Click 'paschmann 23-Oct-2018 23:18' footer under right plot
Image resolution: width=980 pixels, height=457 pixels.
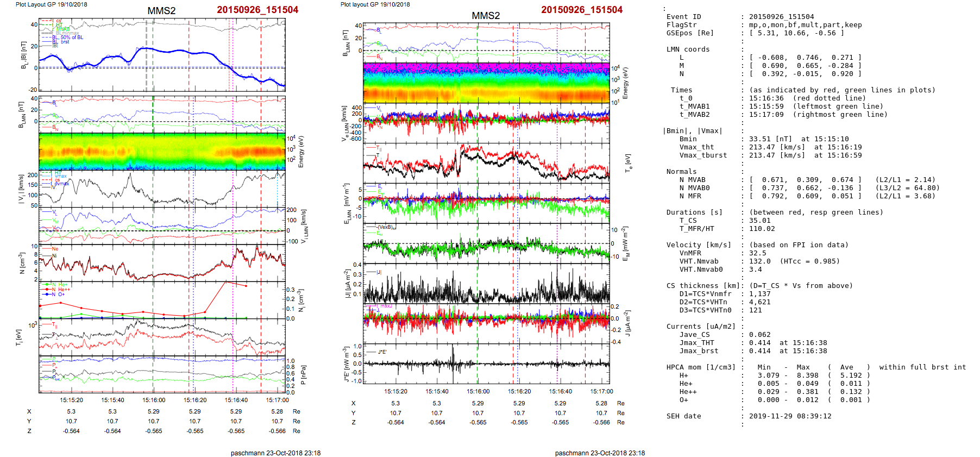tap(600, 453)
